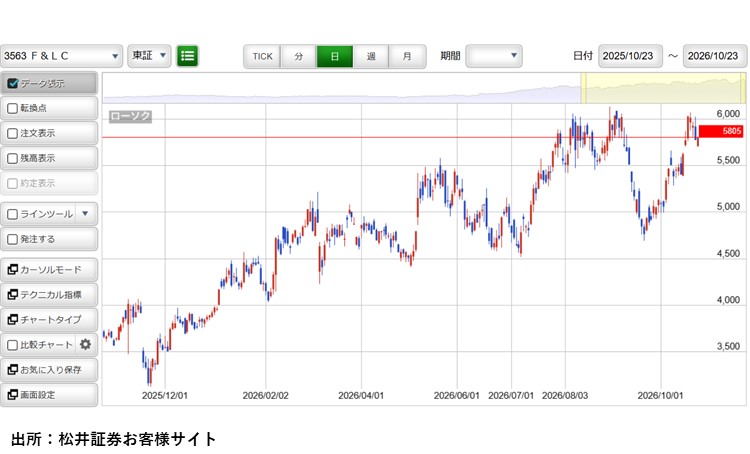The width and height of the screenshot is (750, 454).
Task: Switch to 分 (minute) chart tab
Action: point(299,56)
